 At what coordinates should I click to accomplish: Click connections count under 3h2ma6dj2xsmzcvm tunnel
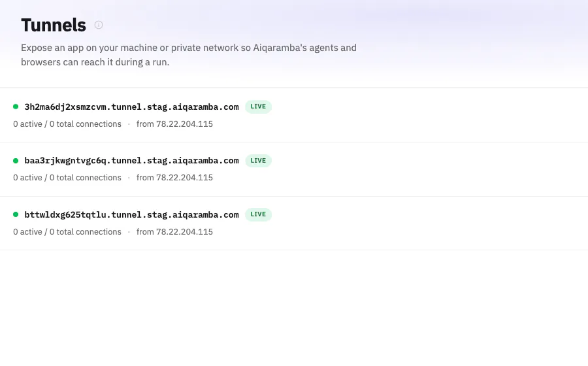tap(67, 124)
